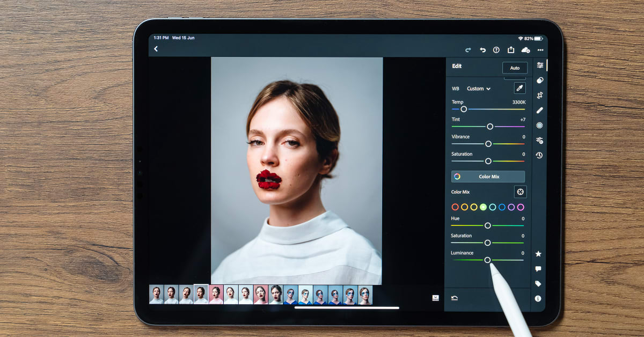Collapse the filmstrip with the toggle icon

[x=435, y=297]
